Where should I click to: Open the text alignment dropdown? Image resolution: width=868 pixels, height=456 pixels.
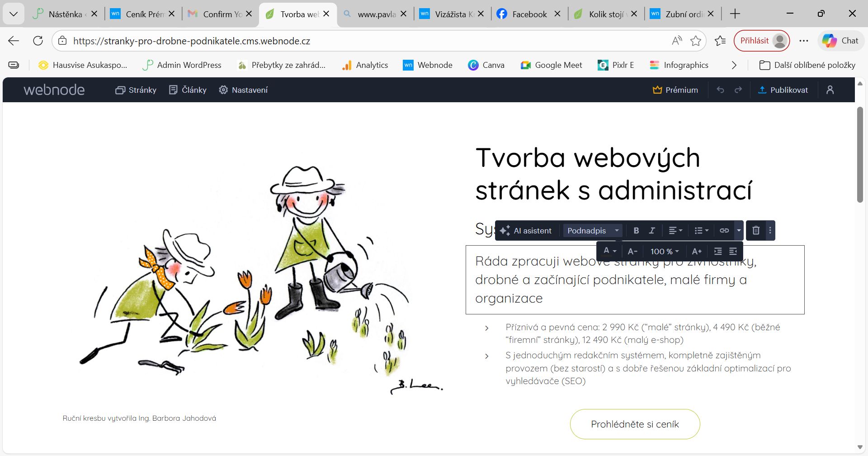pyautogui.click(x=675, y=230)
